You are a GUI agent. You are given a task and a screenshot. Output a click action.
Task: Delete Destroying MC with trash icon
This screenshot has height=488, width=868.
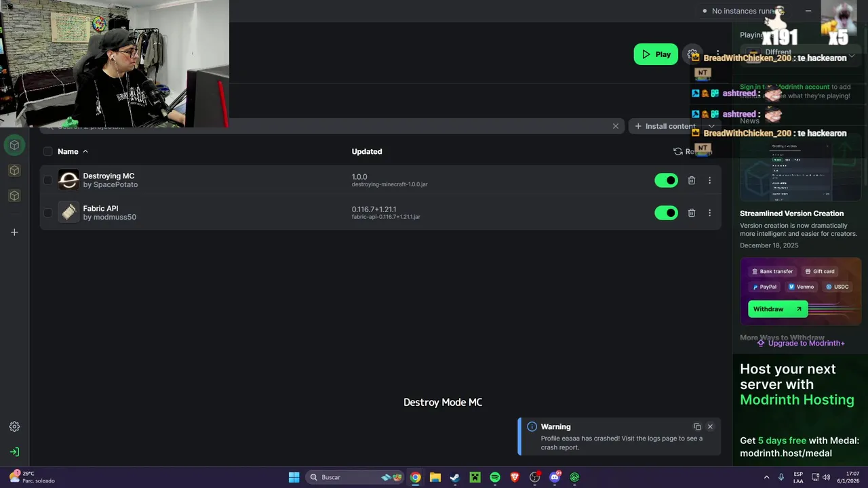[692, 180]
